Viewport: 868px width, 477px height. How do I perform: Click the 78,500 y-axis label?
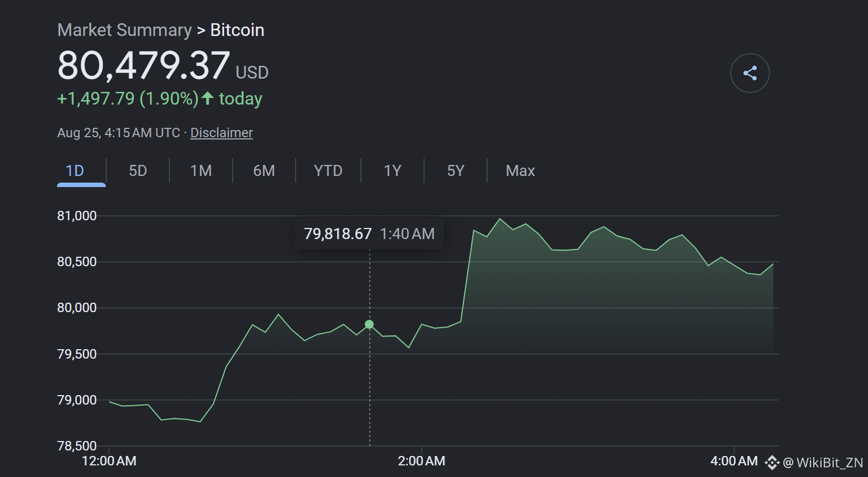(77, 446)
